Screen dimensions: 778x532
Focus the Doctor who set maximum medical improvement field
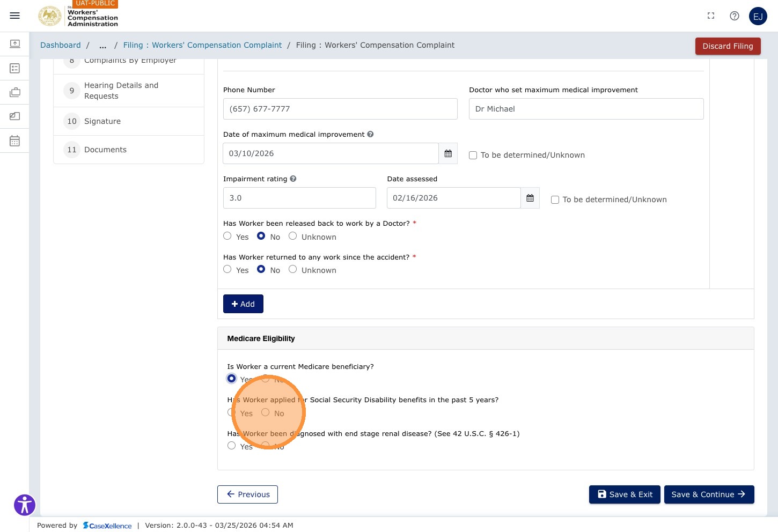tap(586, 109)
